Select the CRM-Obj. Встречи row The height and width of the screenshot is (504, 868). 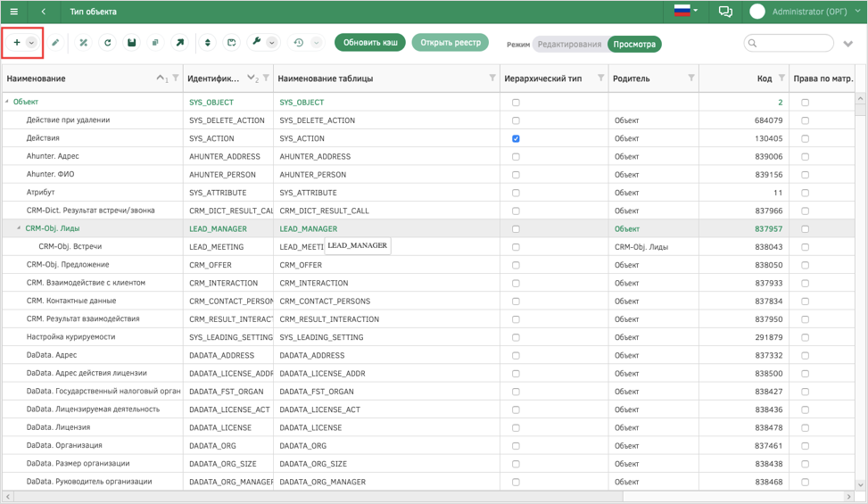tap(428, 247)
